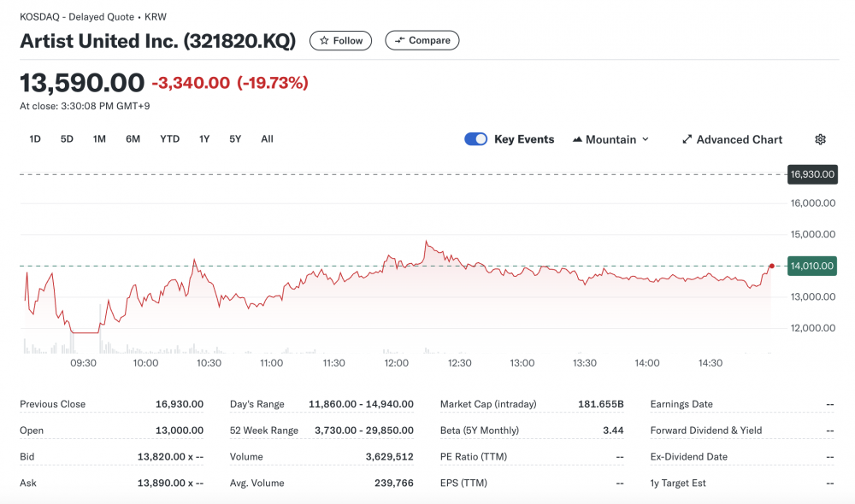
Task: Show the 1Y chart range
Action: pyautogui.click(x=204, y=139)
